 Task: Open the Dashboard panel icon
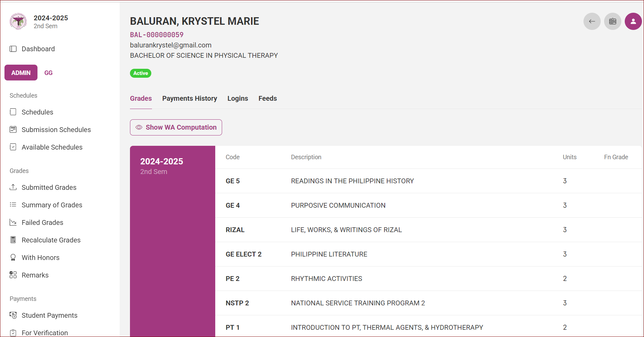(x=13, y=49)
